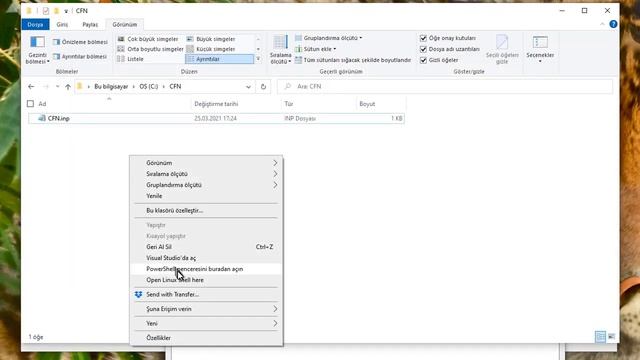Refresh the CFN folder view
Image resolution: width=640 pixels, height=360 pixels.
(263, 87)
